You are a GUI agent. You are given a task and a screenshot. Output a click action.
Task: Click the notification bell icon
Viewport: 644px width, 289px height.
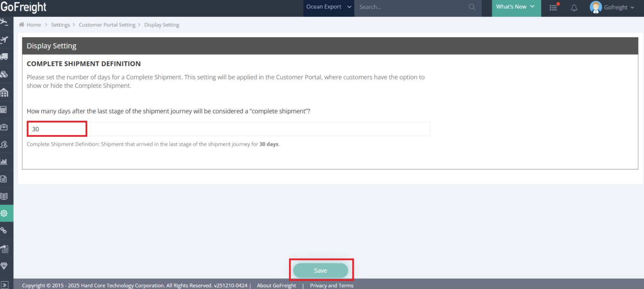point(574,8)
